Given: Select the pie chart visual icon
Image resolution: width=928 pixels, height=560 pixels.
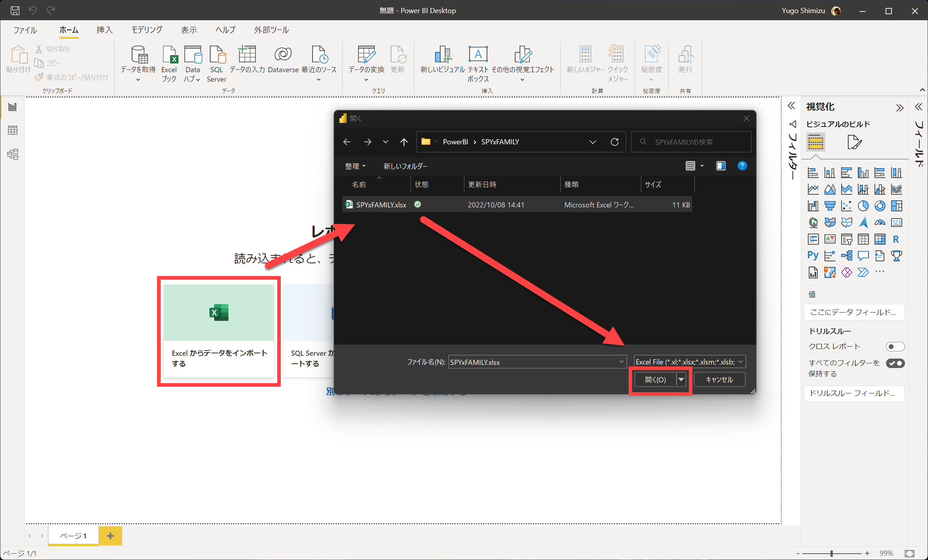Looking at the screenshot, I should [863, 206].
